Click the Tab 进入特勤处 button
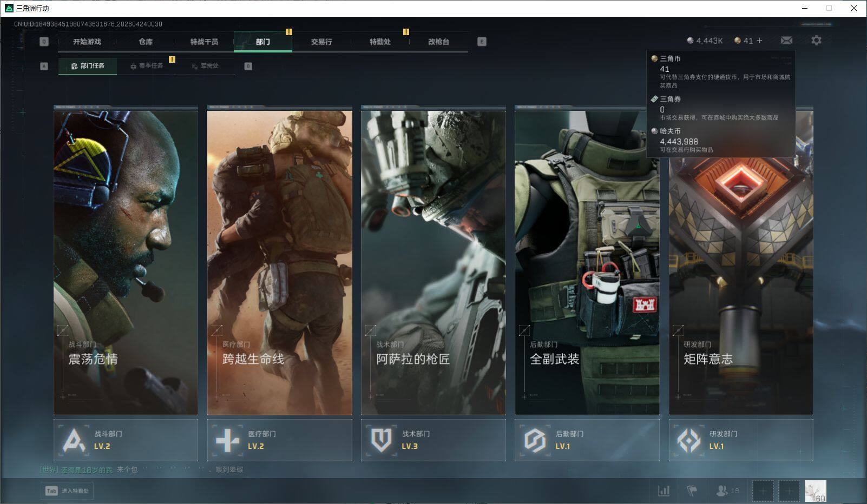Image resolution: width=867 pixels, height=504 pixels. (67, 491)
